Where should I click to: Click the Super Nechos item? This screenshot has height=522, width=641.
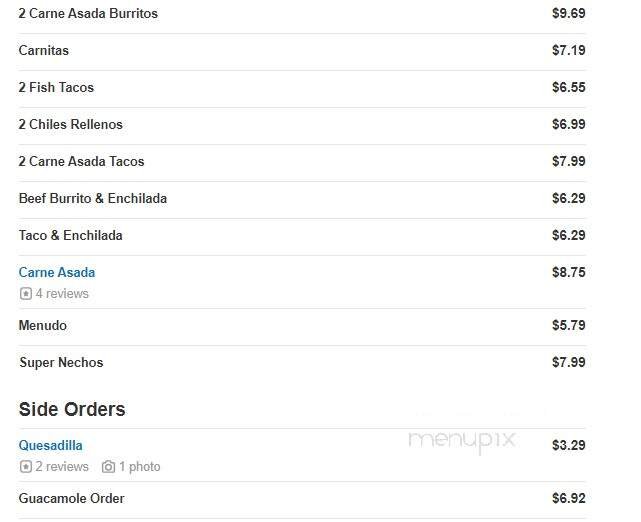(x=61, y=363)
